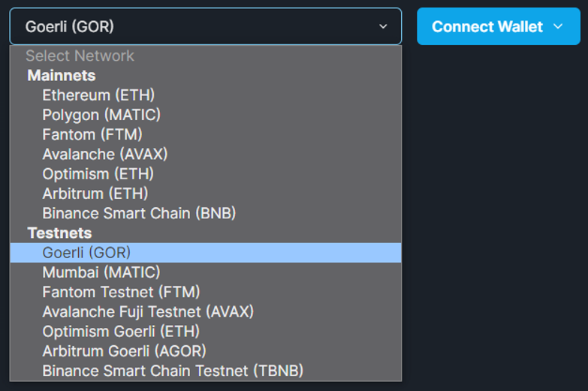This screenshot has height=391, width=588.
Task: Select Binance Smart Chain Testnet (TBNB)
Action: 173,370
